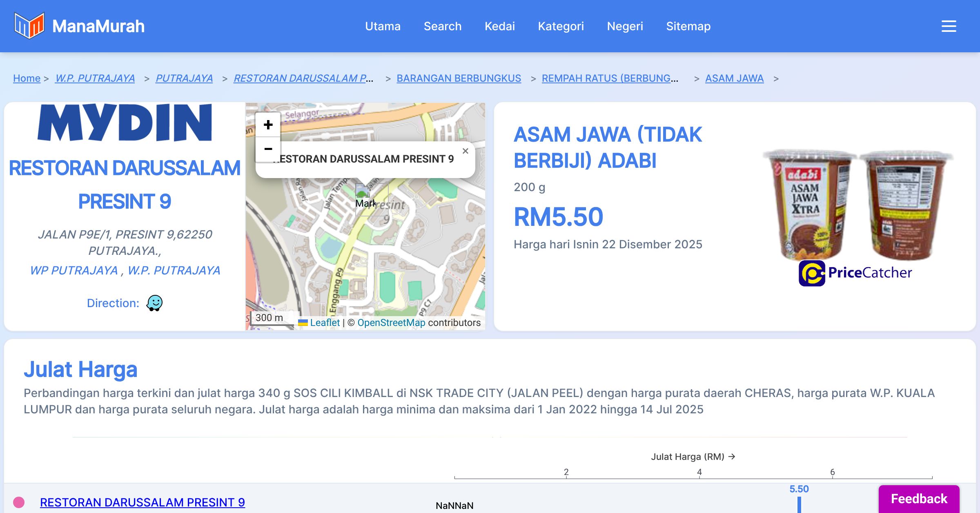Open the Kategori menu item
Viewport: 980px width, 513px height.
click(561, 26)
